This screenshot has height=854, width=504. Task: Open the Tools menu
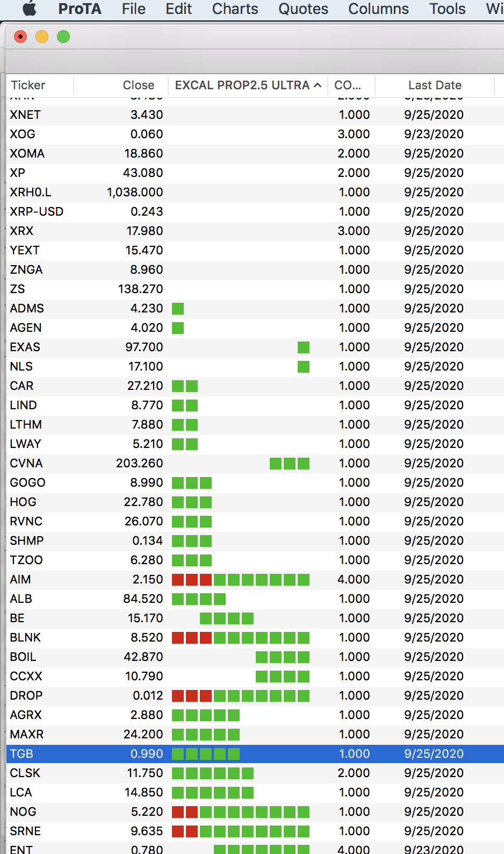click(x=447, y=9)
